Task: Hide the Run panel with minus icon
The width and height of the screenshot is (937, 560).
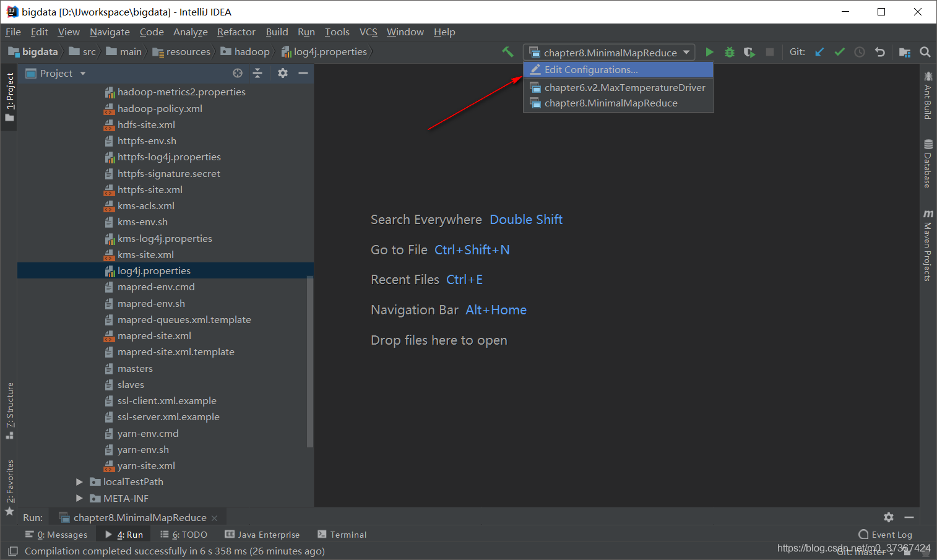Action: pyautogui.click(x=909, y=517)
